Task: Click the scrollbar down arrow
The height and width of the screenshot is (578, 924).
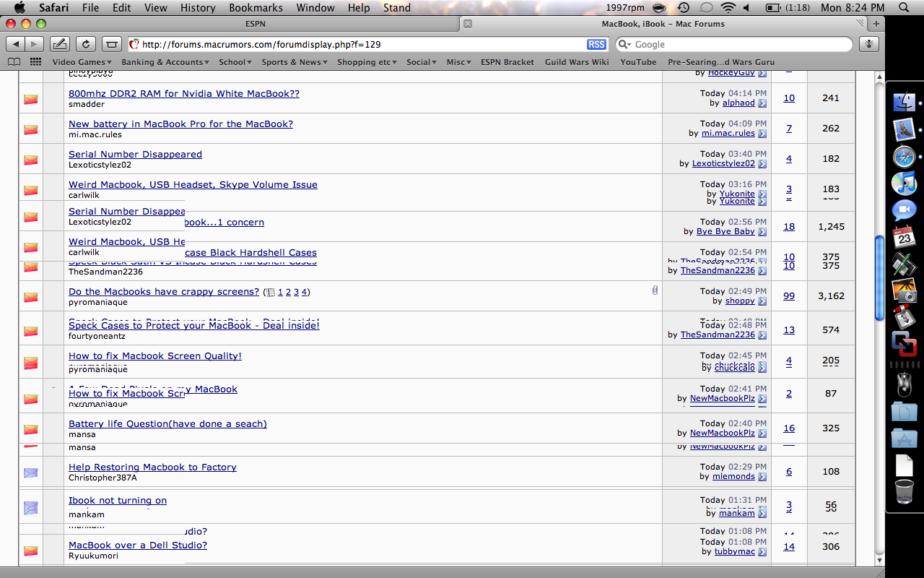Action: coord(879,560)
